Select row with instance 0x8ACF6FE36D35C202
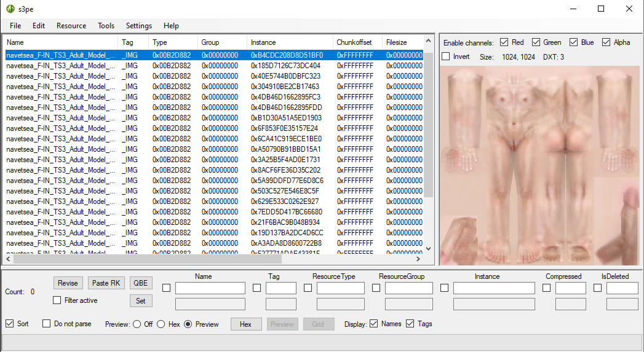The width and height of the screenshot is (644, 352). coord(214,170)
